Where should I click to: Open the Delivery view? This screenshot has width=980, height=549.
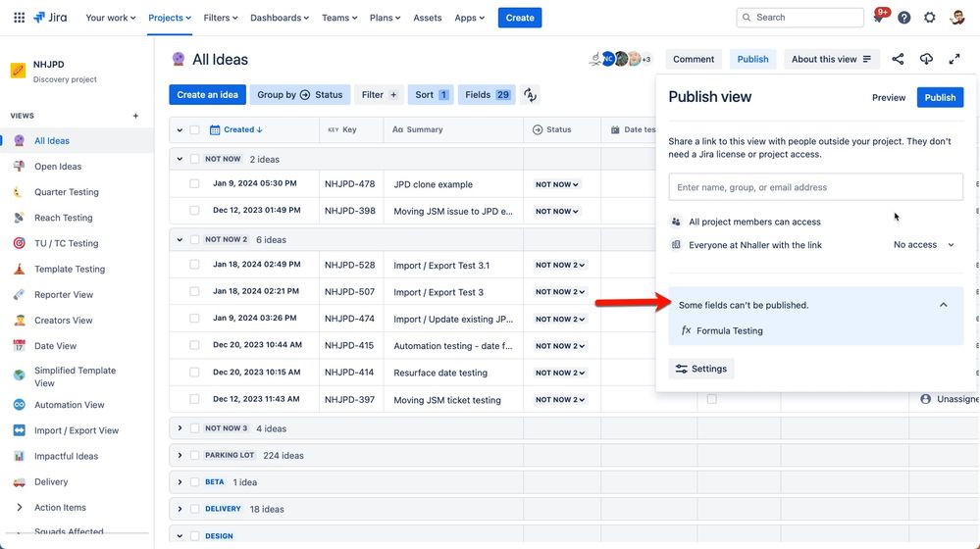click(x=51, y=481)
